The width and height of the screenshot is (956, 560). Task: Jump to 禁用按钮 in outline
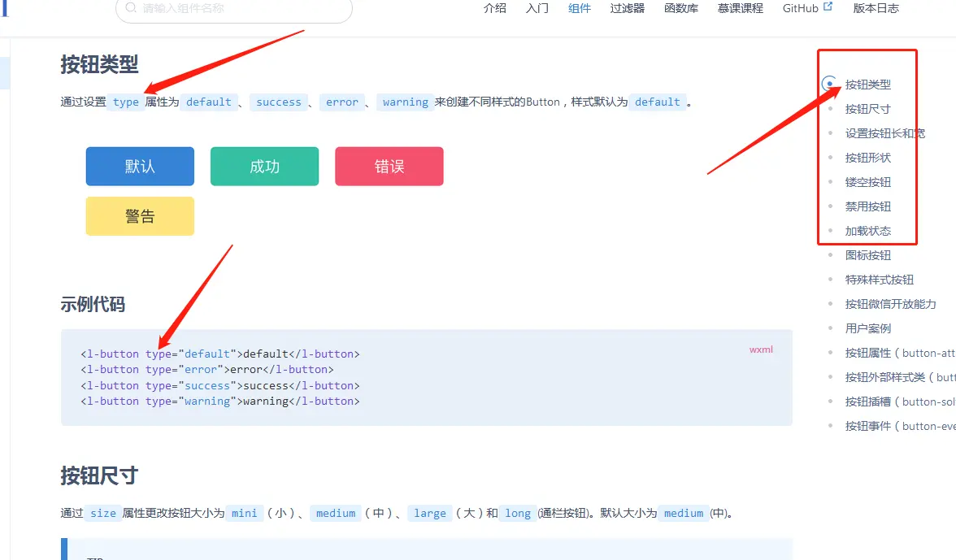point(867,206)
